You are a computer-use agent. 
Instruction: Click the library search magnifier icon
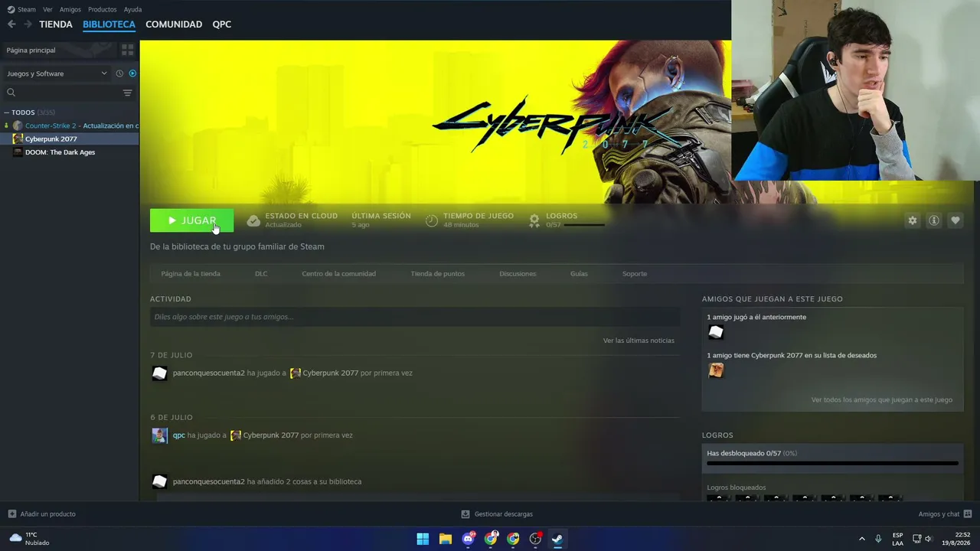(11, 93)
